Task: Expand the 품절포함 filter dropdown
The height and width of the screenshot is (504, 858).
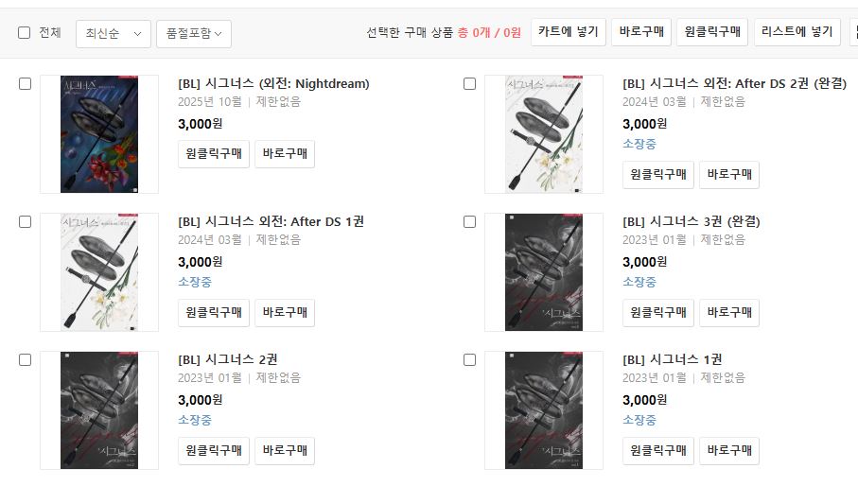Action: coord(194,34)
